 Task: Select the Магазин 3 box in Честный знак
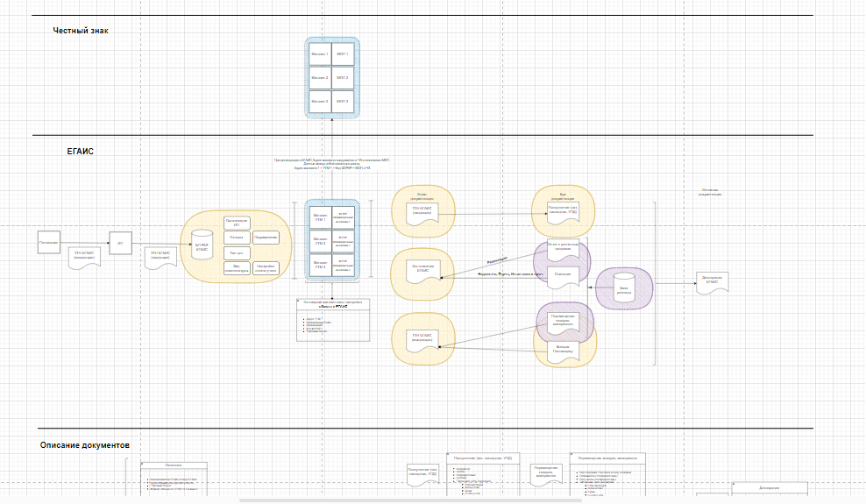(320, 102)
